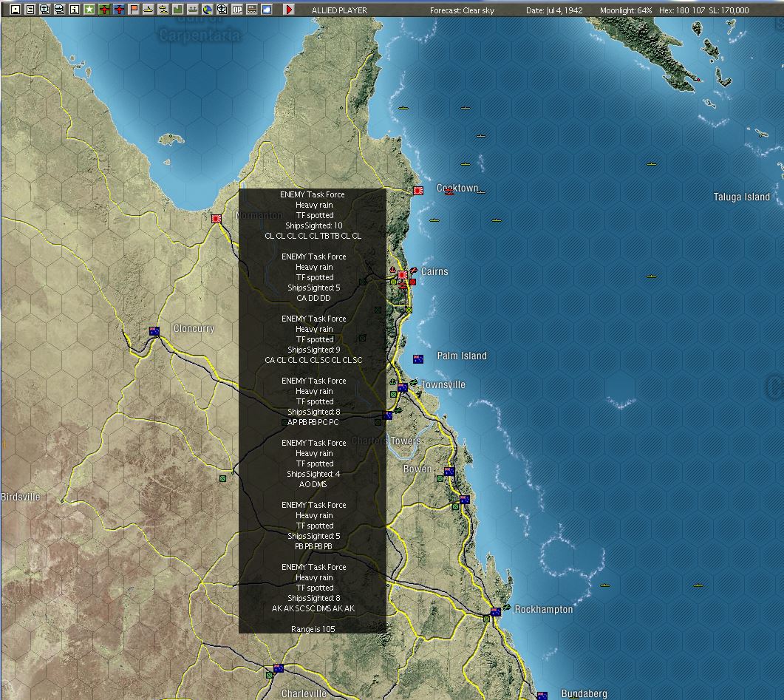Image resolution: width=784 pixels, height=700 pixels.
Task: Click the 'AP PB PB PC PC' ship list line
Action: pyautogui.click(x=313, y=422)
